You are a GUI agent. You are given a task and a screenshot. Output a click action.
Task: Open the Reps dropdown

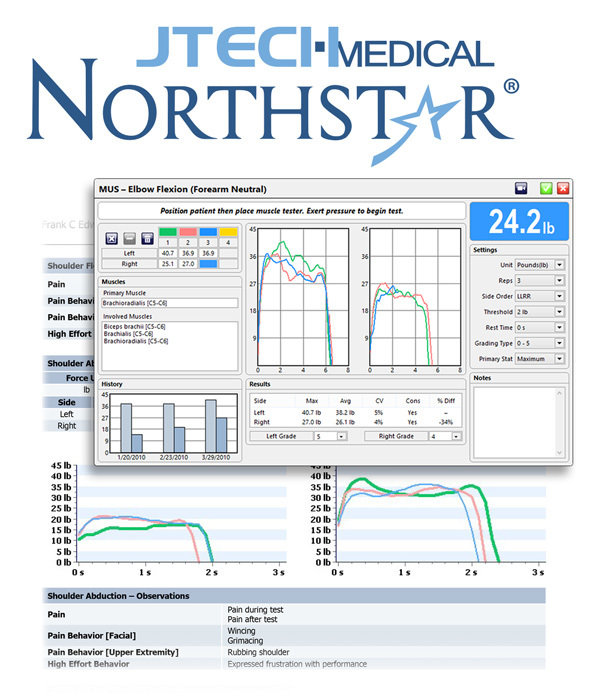click(x=559, y=280)
